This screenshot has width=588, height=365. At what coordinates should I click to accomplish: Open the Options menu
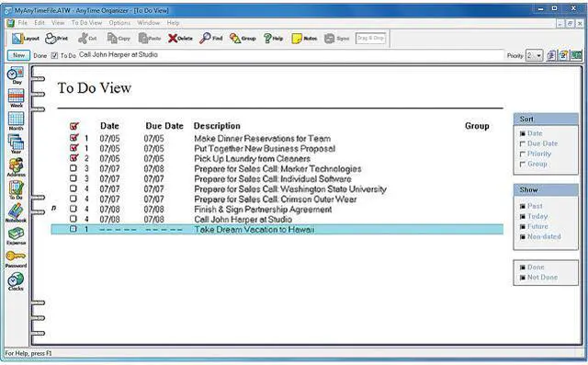pyautogui.click(x=119, y=23)
